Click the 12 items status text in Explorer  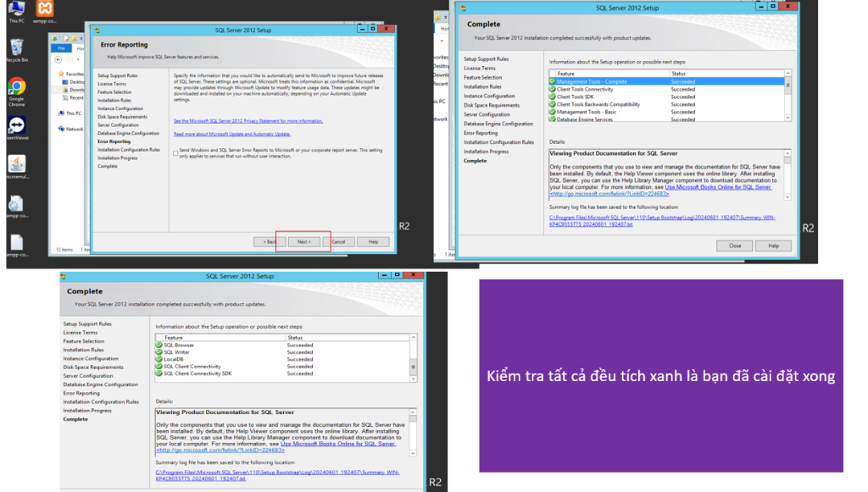(64, 250)
